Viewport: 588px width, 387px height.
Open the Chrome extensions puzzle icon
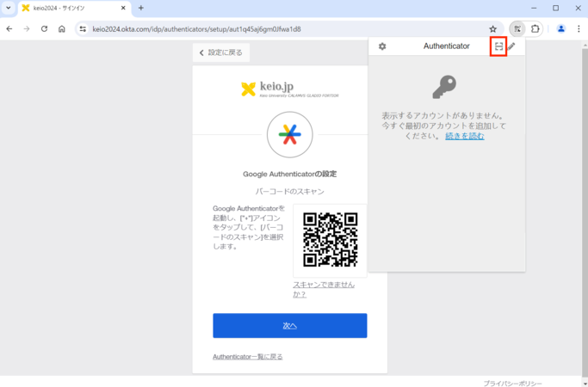pyautogui.click(x=535, y=29)
